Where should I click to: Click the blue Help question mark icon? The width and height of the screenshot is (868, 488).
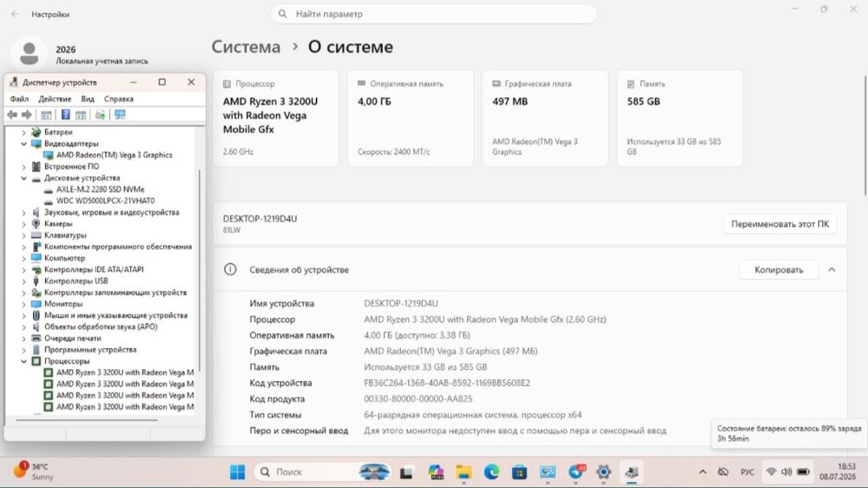(65, 115)
